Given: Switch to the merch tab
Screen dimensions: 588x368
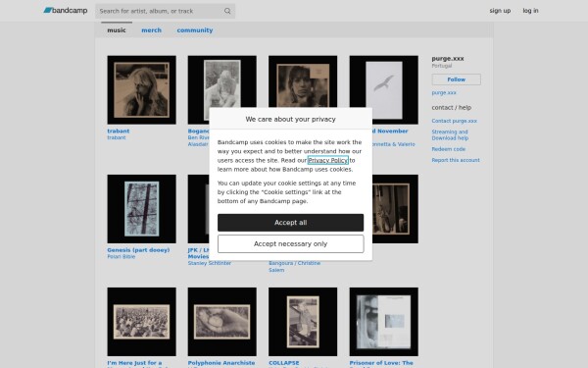Looking at the screenshot, I should 151,30.
